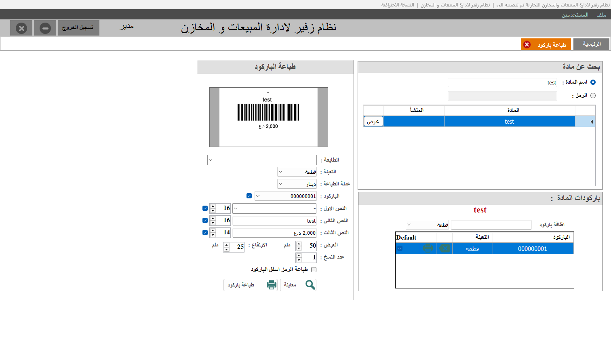The width and height of the screenshot is (611, 364).
Task: Toggle the checkbox next to الباركود dropdown
Action: pyautogui.click(x=249, y=196)
